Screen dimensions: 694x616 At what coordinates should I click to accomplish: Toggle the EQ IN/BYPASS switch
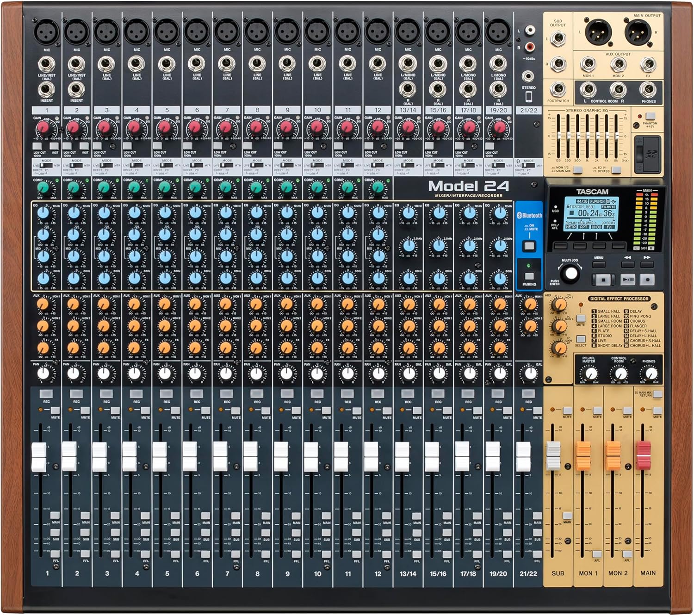coord(616,170)
